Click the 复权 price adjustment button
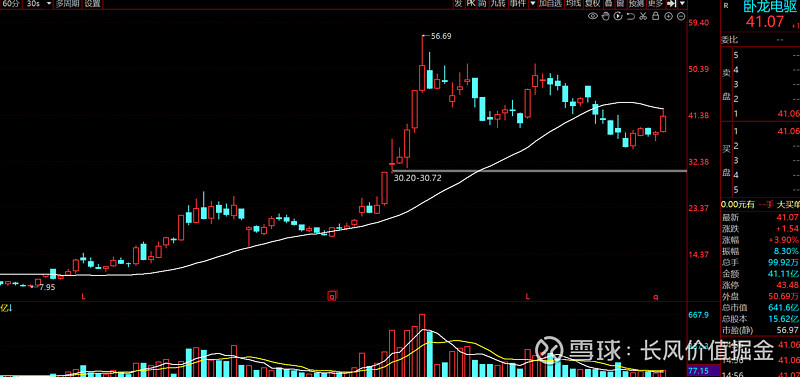800x377 pixels. tap(593, 4)
